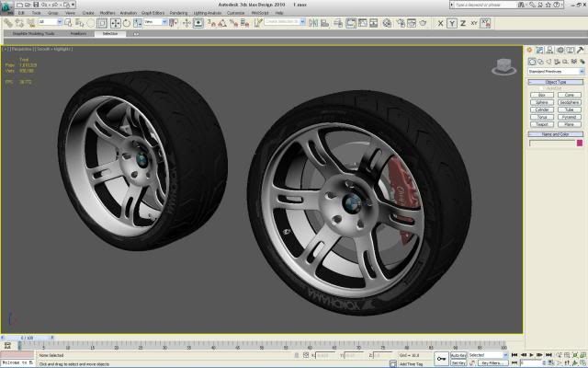
Task: Select the Select and Link tool
Action: coord(8,23)
